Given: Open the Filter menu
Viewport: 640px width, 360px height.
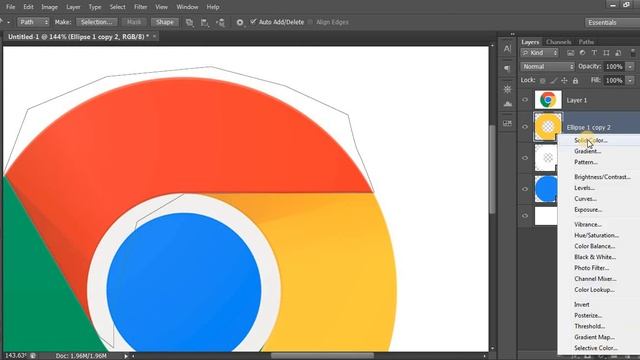Looking at the screenshot, I should tap(141, 7).
